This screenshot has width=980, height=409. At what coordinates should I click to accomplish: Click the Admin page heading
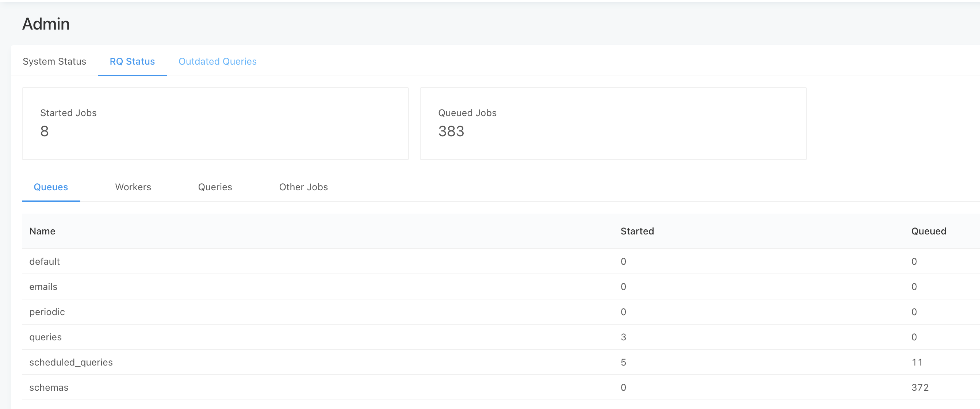(46, 24)
